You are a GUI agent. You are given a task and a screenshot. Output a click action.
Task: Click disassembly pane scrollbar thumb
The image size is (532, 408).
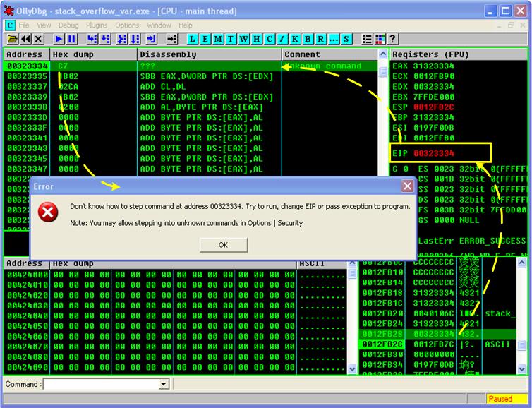click(x=382, y=71)
